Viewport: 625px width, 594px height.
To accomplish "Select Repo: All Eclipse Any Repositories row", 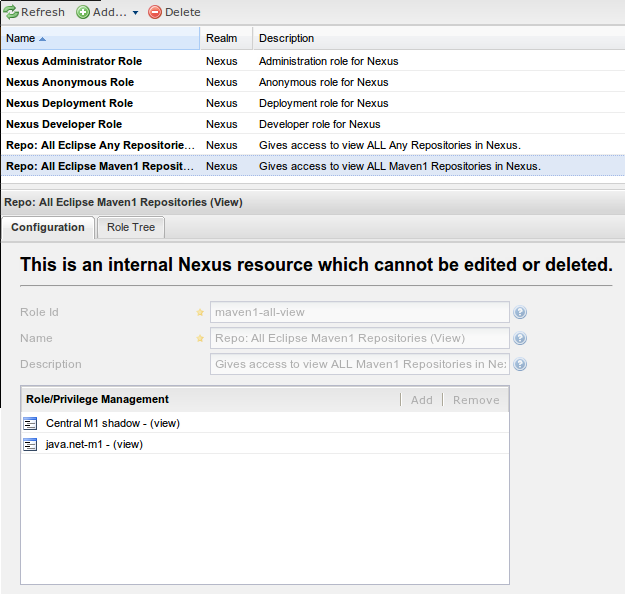I will [313, 145].
